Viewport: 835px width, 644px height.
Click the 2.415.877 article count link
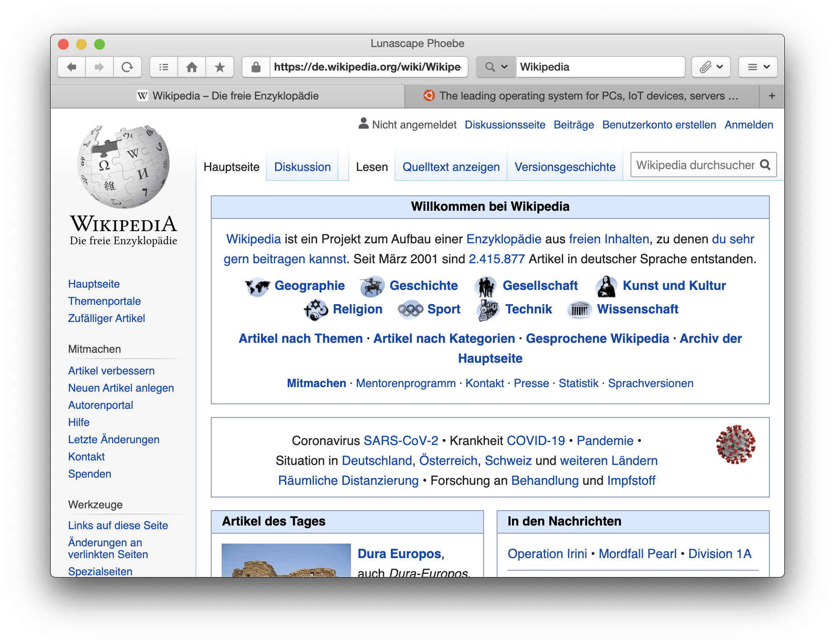tap(497, 259)
